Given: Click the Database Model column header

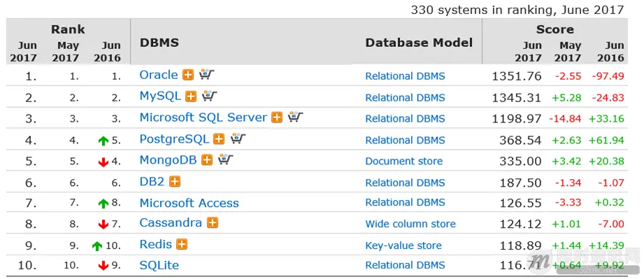Looking at the screenshot, I should [x=419, y=43].
